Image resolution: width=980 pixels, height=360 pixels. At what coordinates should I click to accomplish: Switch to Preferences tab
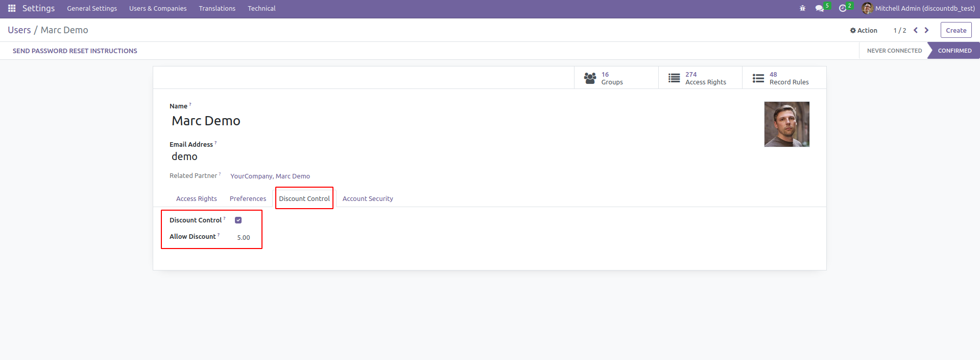pos(248,198)
